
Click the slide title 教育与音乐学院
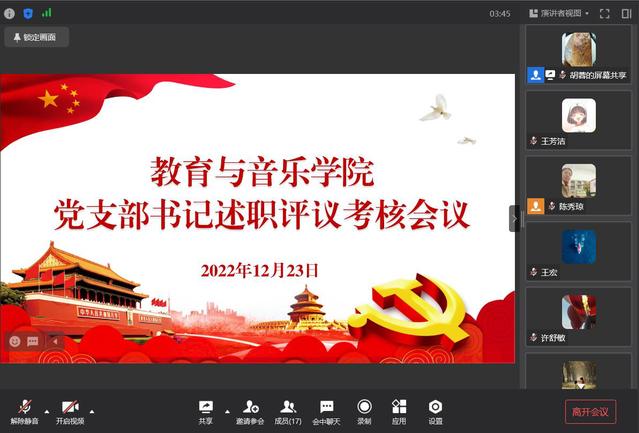point(262,172)
